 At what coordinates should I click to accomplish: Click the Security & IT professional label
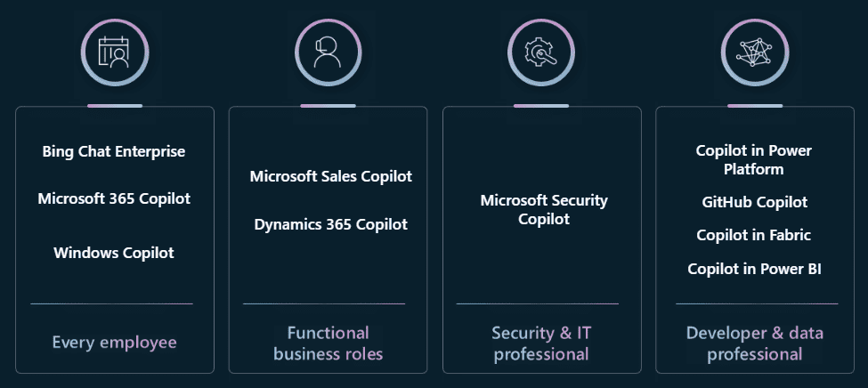coord(541,344)
